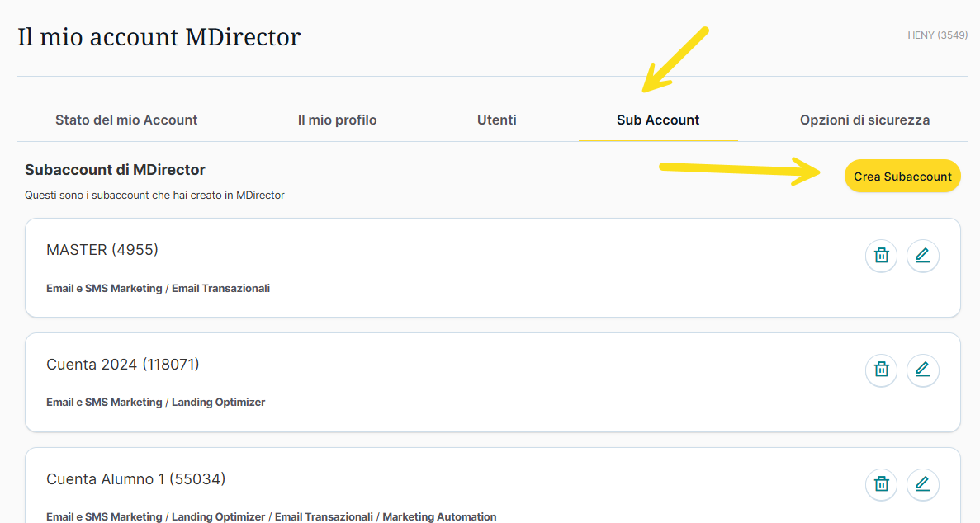Edit the Cuenta 2024 subaccount
This screenshot has width=980, height=523.
[x=922, y=370]
